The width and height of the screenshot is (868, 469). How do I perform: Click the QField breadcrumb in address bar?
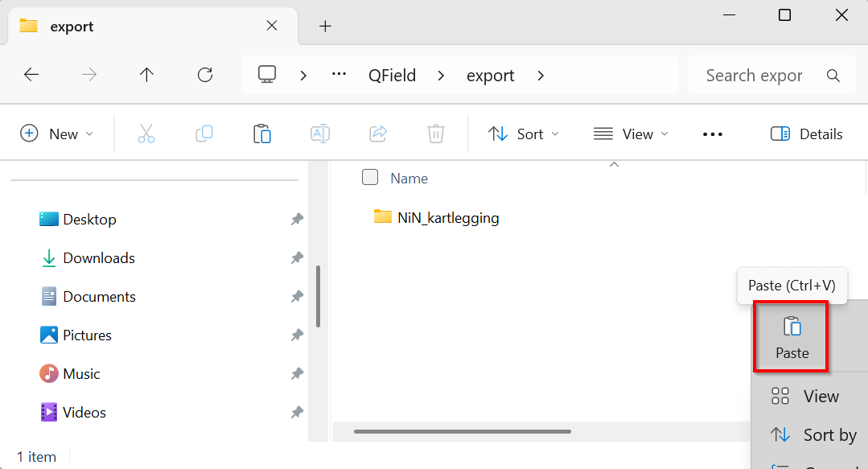coord(392,76)
